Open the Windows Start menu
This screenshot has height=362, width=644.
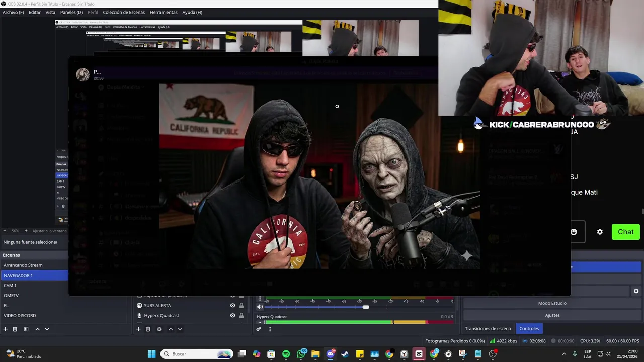[x=151, y=354]
